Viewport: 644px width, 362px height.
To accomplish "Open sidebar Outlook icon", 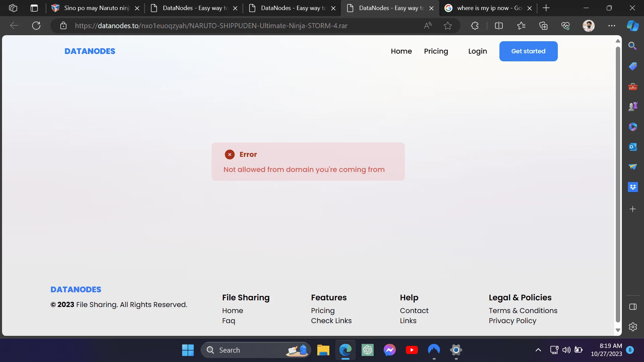I will [x=633, y=147].
